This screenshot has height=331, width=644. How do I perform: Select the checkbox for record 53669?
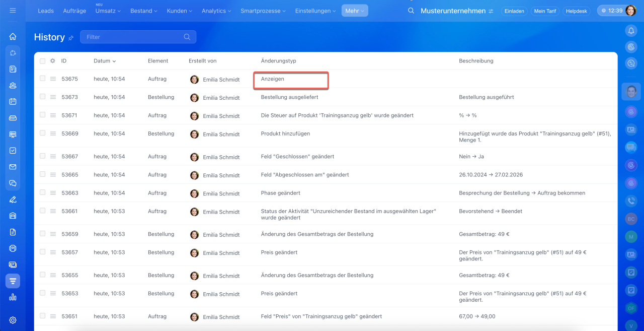(43, 134)
